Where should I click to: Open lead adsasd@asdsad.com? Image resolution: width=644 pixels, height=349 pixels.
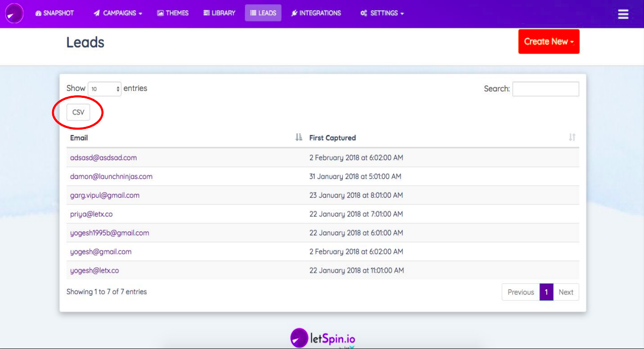tap(104, 158)
